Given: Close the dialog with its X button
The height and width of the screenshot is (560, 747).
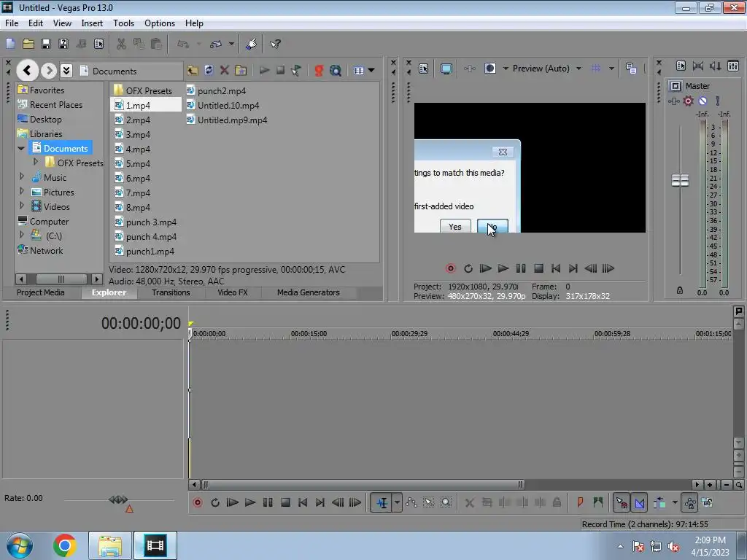Looking at the screenshot, I should click(x=503, y=152).
